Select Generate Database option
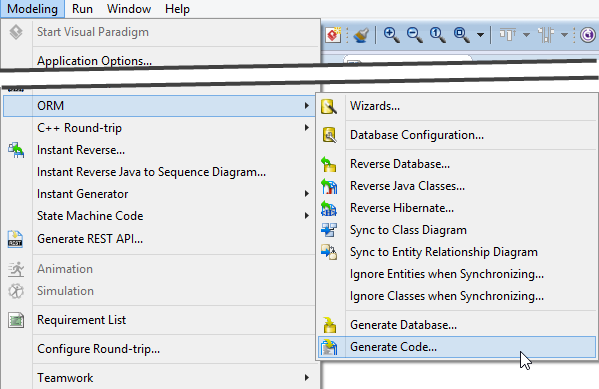The width and height of the screenshot is (599, 389). click(457, 325)
